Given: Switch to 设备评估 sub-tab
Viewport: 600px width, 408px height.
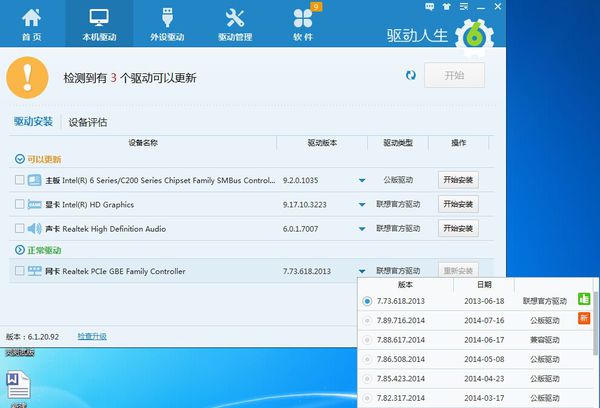Looking at the screenshot, I should coord(88,122).
